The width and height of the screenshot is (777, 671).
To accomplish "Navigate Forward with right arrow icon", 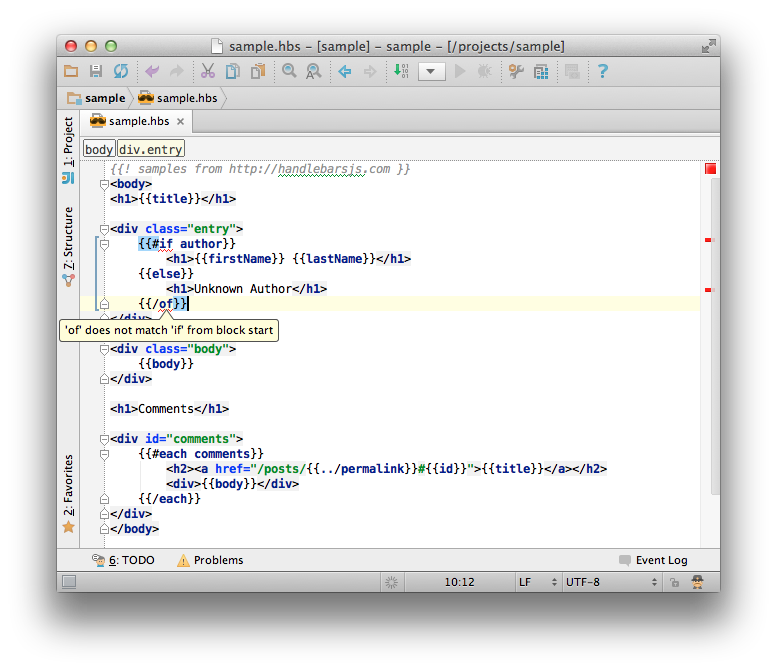I will coord(370,71).
